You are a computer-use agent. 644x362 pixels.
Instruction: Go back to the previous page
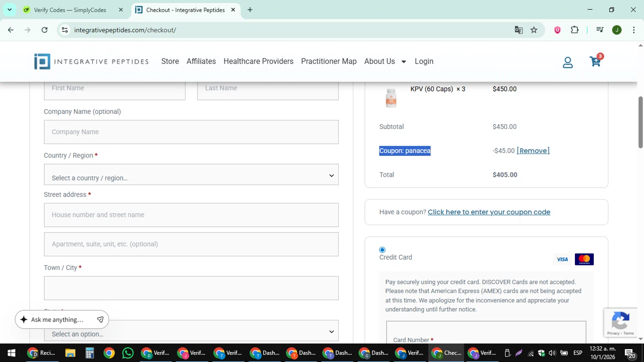click(x=11, y=30)
